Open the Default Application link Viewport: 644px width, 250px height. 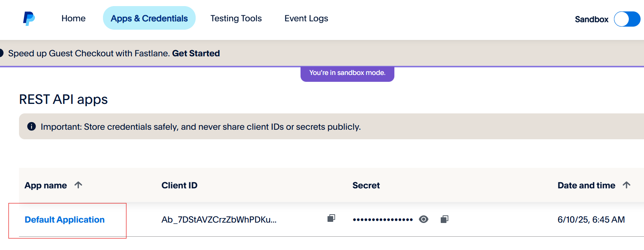click(65, 220)
